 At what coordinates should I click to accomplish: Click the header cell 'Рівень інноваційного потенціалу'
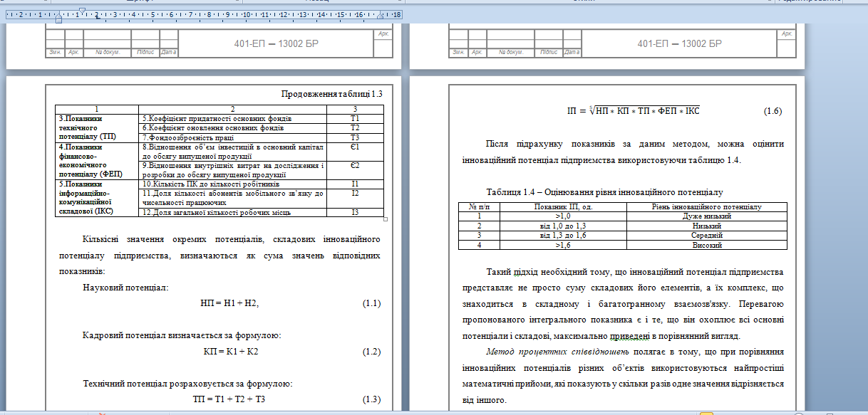tap(707, 207)
